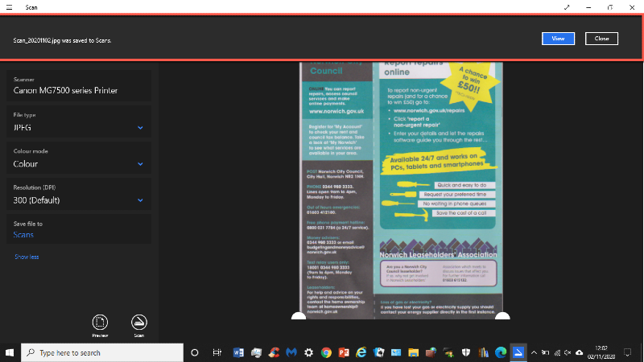This screenshot has width=644, height=362.
Task: Open CCleaner from the taskbar
Action: tap(274, 352)
